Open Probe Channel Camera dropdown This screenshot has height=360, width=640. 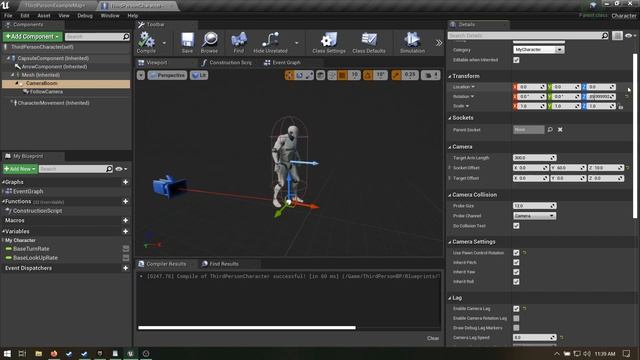click(534, 216)
